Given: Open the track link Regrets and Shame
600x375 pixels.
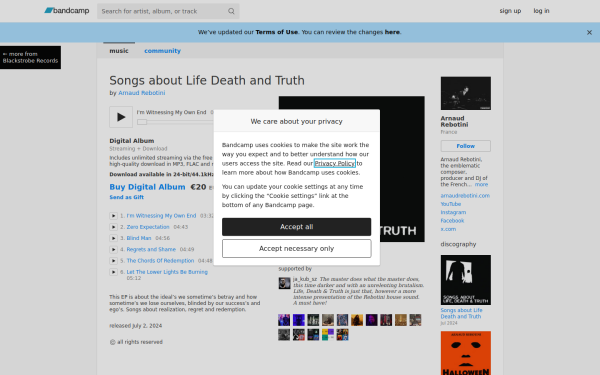Looking at the screenshot, I should point(151,249).
